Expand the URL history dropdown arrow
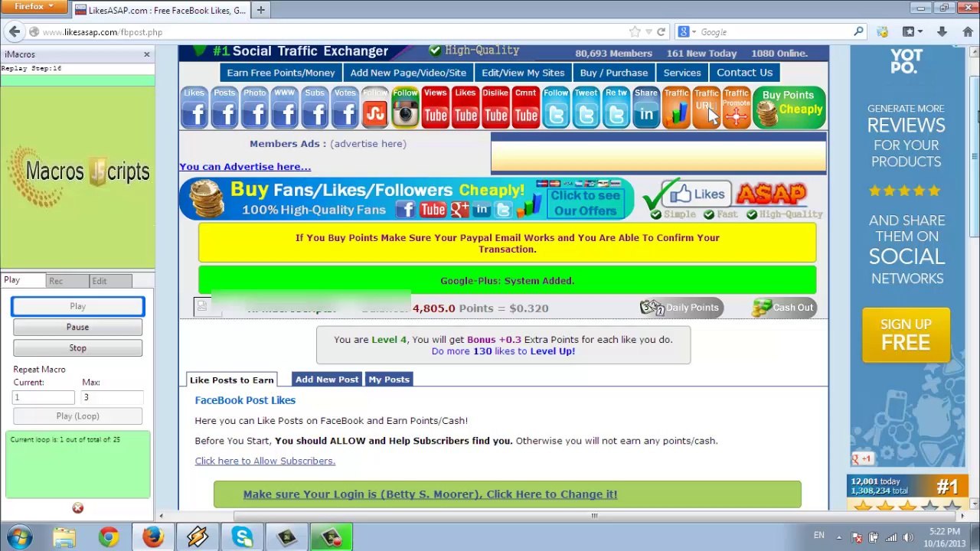 [x=648, y=32]
